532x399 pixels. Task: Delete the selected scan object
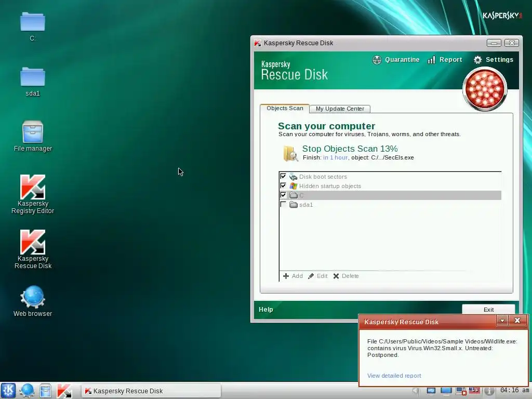345,276
